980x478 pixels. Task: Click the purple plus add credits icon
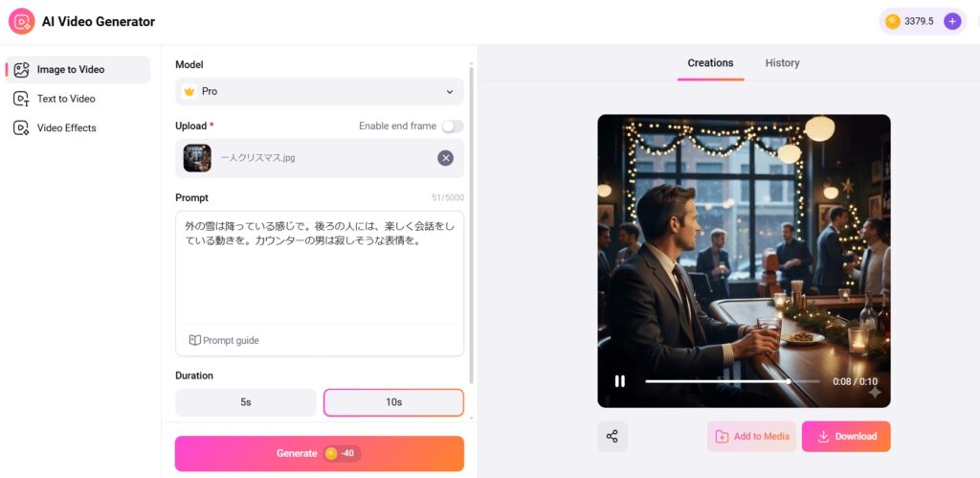(x=951, y=21)
